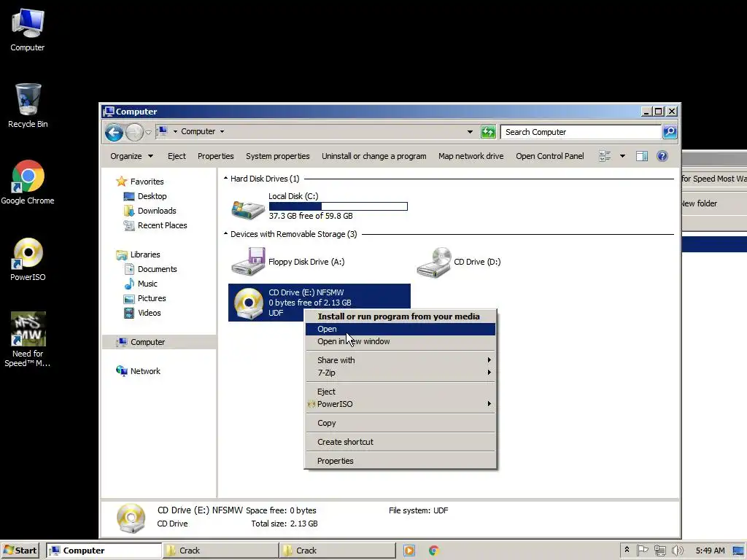Click the search magnifier button

pos(670,132)
